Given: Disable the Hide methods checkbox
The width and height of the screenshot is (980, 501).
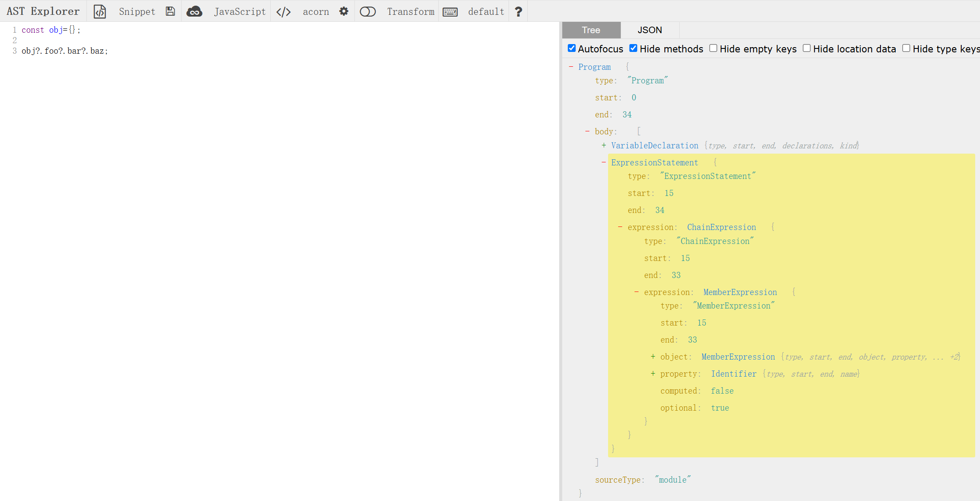Looking at the screenshot, I should coord(633,49).
